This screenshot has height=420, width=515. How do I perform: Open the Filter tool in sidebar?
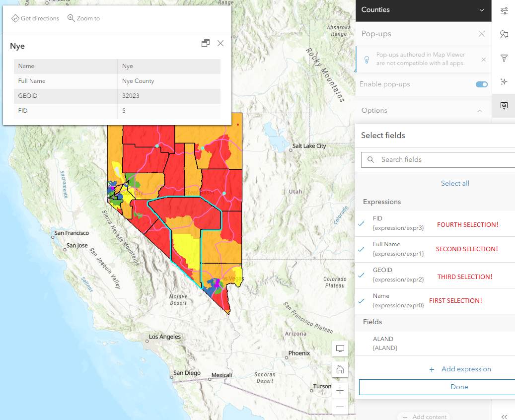click(x=504, y=58)
